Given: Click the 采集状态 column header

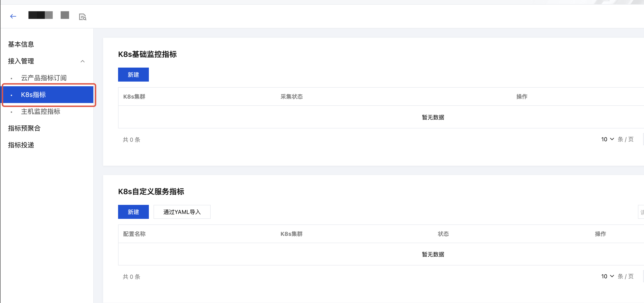Looking at the screenshot, I should (291, 97).
